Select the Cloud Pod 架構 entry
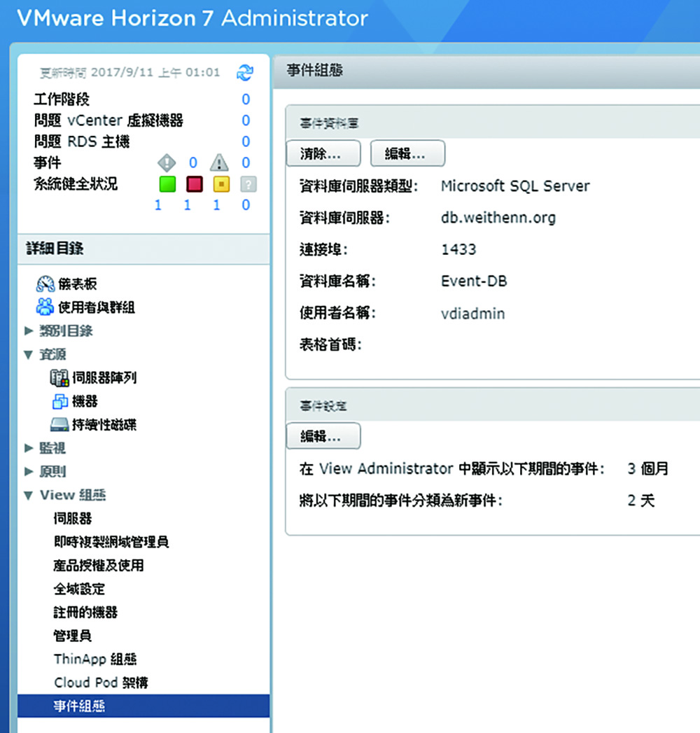The height and width of the screenshot is (733, 700). pyautogui.click(x=101, y=683)
